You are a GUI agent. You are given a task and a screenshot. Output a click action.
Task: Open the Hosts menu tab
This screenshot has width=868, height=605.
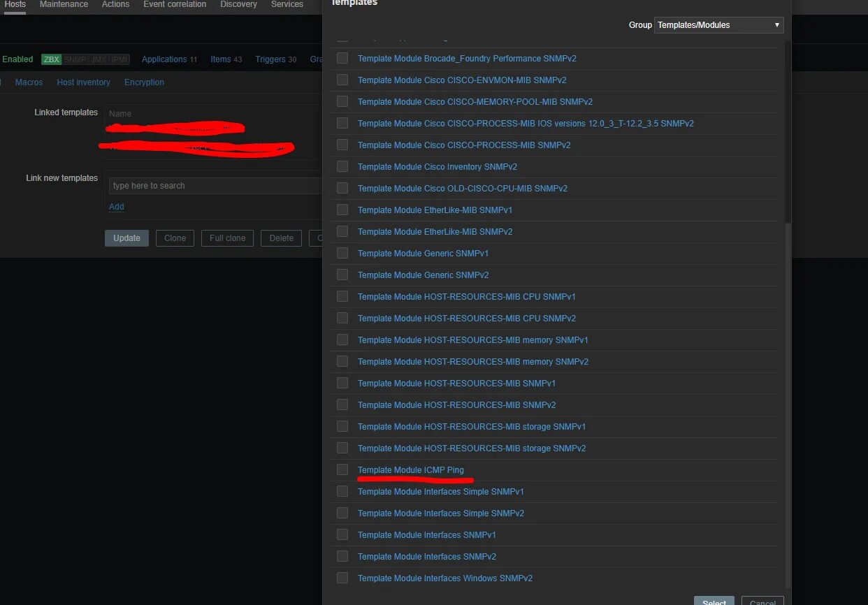tap(15, 4)
